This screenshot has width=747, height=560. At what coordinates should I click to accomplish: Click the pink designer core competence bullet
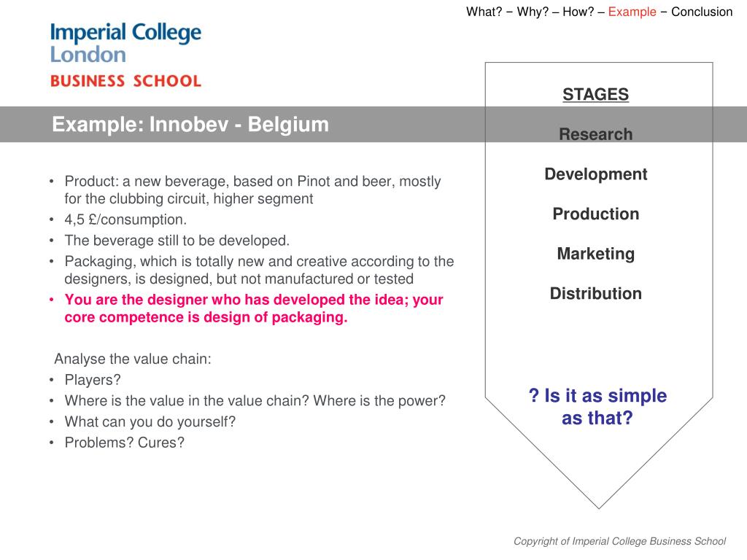click(x=253, y=308)
